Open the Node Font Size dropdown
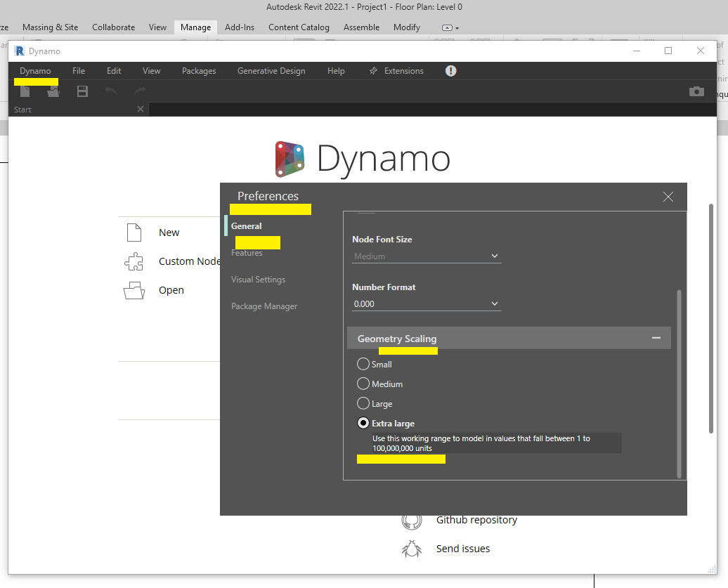 pyautogui.click(x=427, y=256)
